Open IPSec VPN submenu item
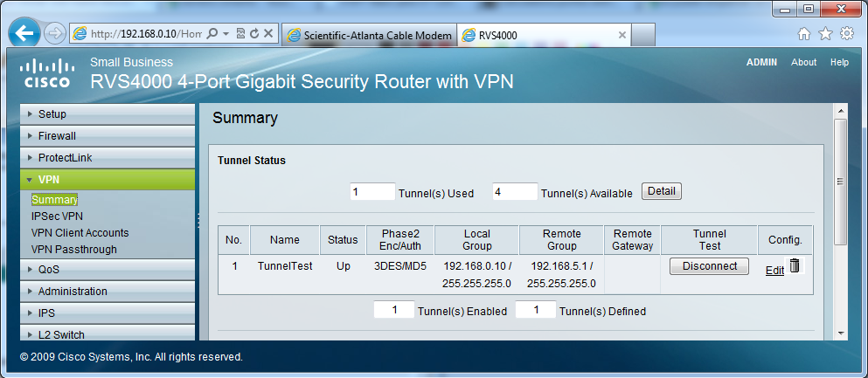 pos(57,216)
